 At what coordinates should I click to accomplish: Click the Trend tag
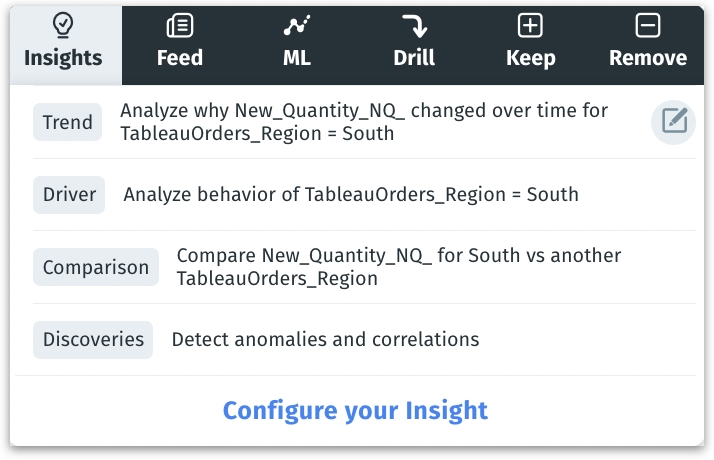(x=68, y=122)
